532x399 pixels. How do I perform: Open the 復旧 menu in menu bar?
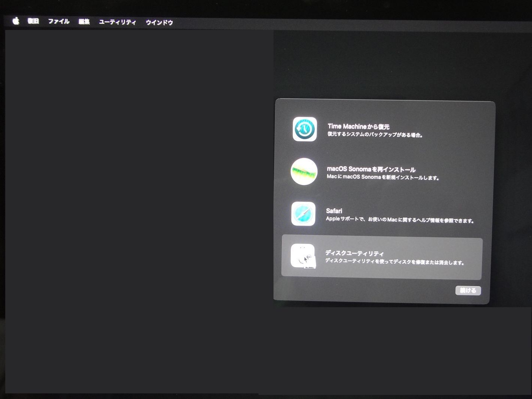[33, 21]
